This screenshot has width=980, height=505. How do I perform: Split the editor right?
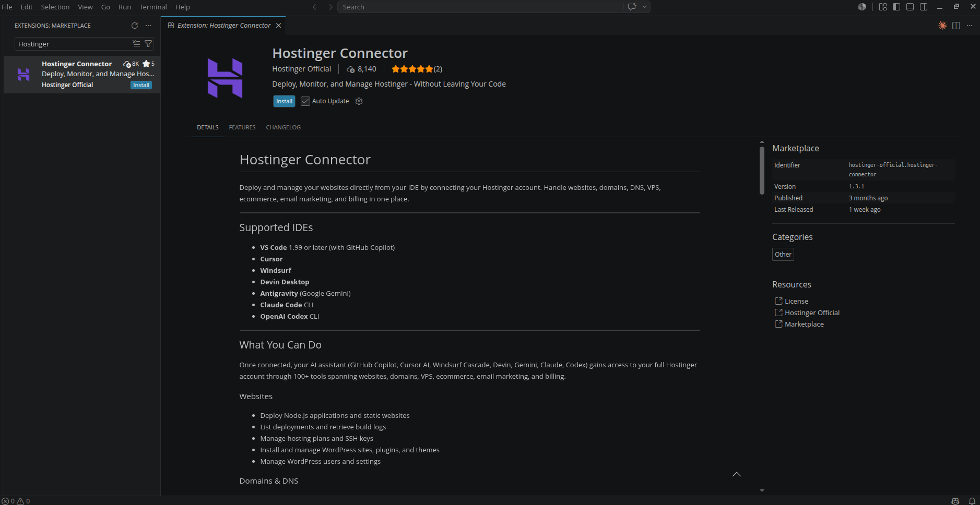click(x=956, y=26)
